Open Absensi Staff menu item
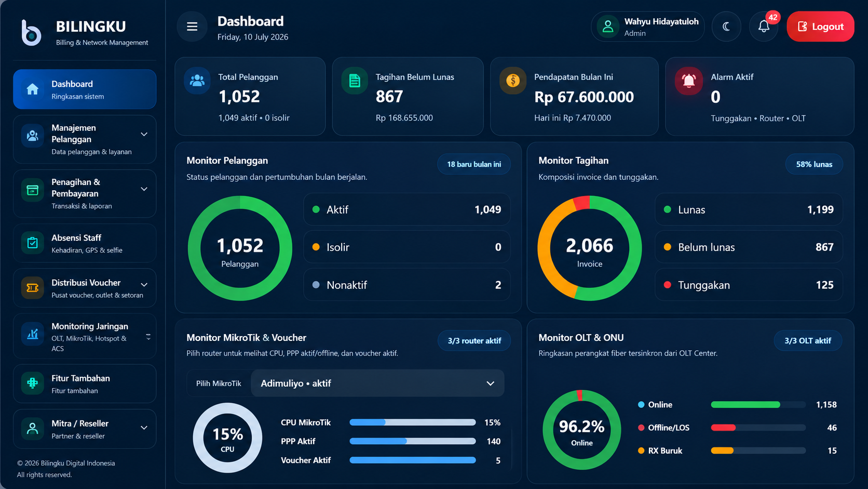868x489 pixels. (x=85, y=243)
